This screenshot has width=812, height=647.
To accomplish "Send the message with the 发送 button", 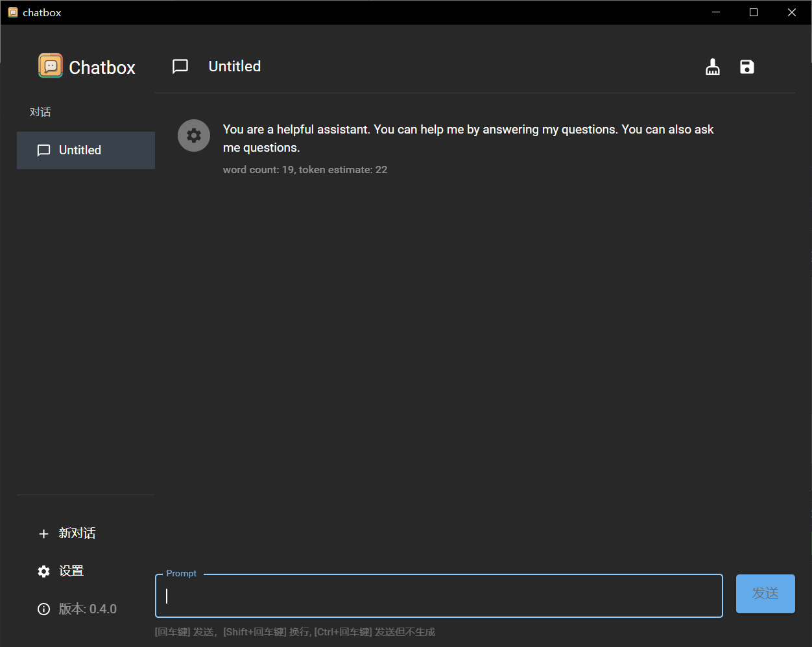I will 765,593.
